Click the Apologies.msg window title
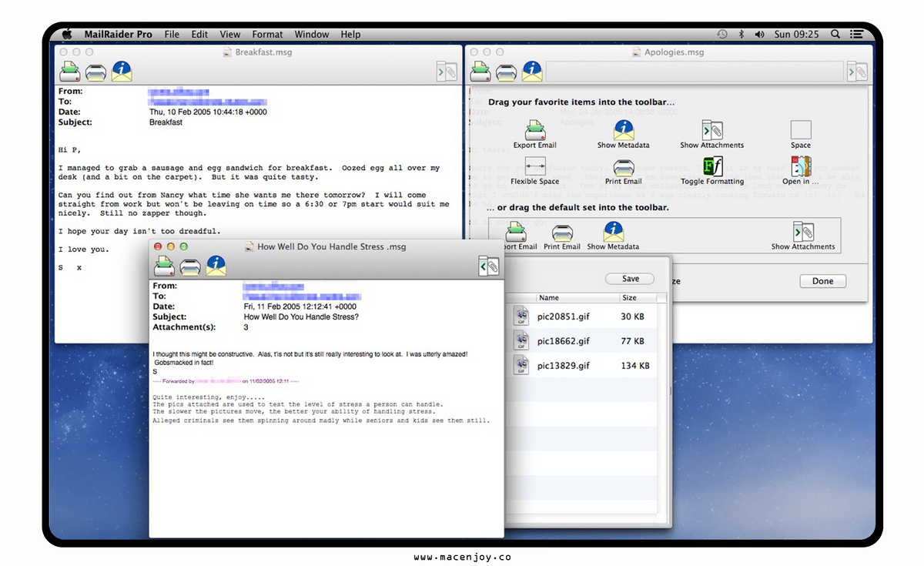The image size is (924, 566). click(674, 52)
